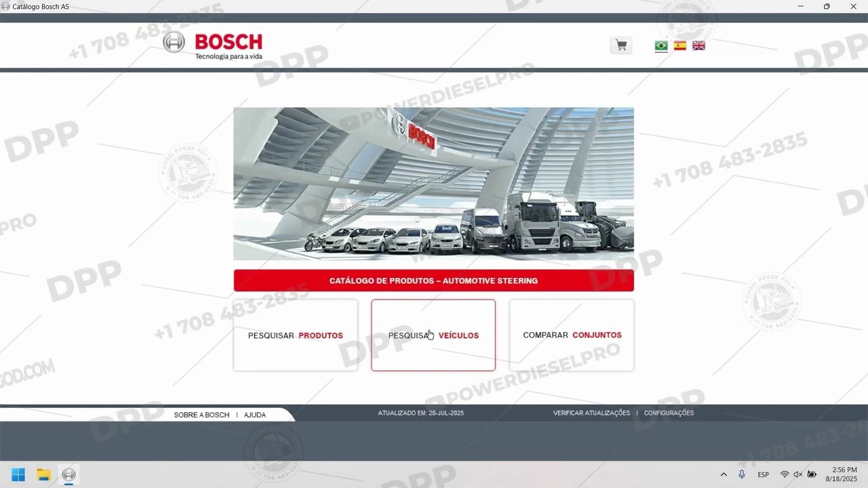This screenshot has width=868, height=488.
Task: Open the Windows Start menu
Action: 18,474
